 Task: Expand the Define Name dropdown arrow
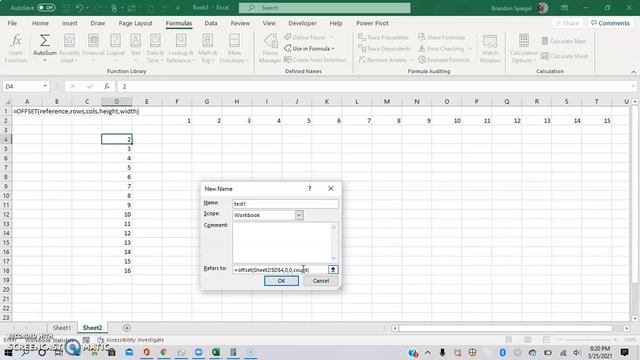point(331,37)
